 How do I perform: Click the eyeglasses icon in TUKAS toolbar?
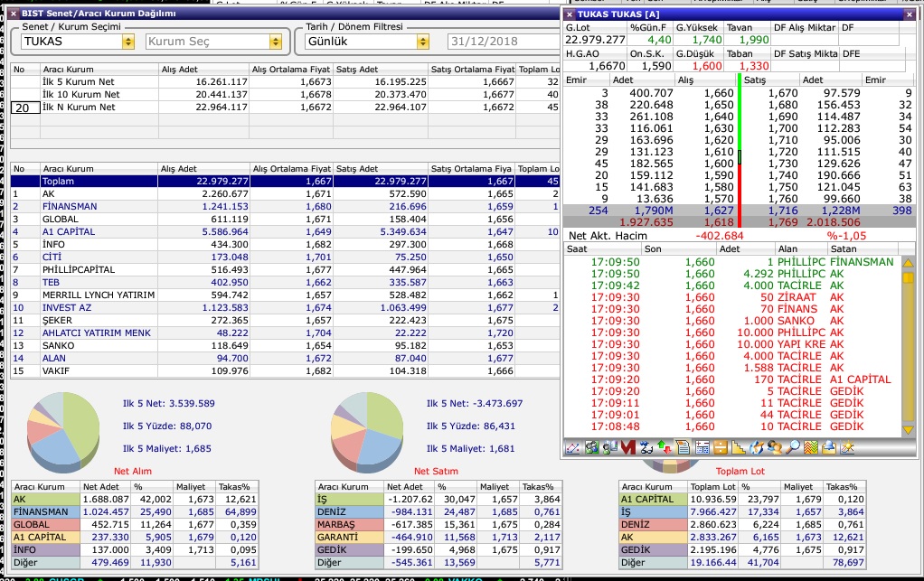click(646, 447)
